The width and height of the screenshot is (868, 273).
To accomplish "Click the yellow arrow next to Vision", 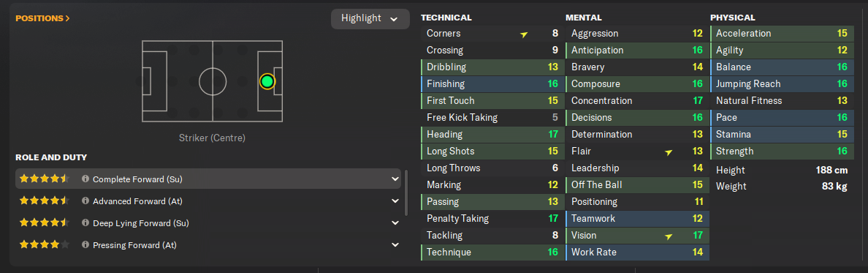I will [x=669, y=236].
